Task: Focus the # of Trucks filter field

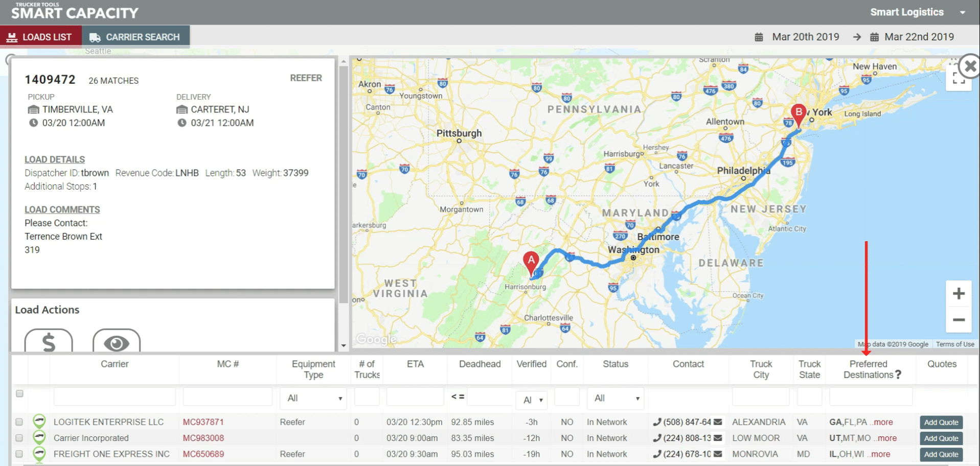Action: click(367, 397)
